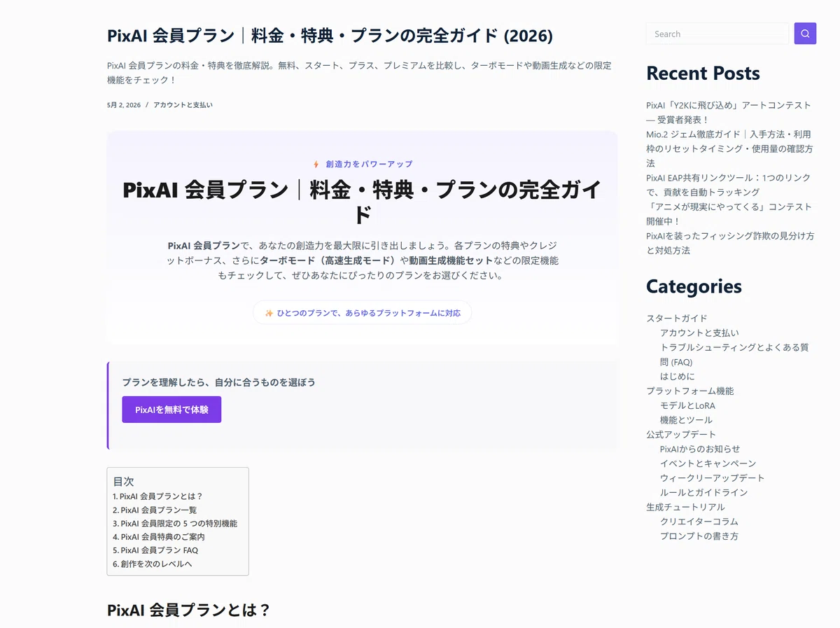Open the 生成チュートリアル category
840x628 pixels.
pyautogui.click(x=685, y=507)
